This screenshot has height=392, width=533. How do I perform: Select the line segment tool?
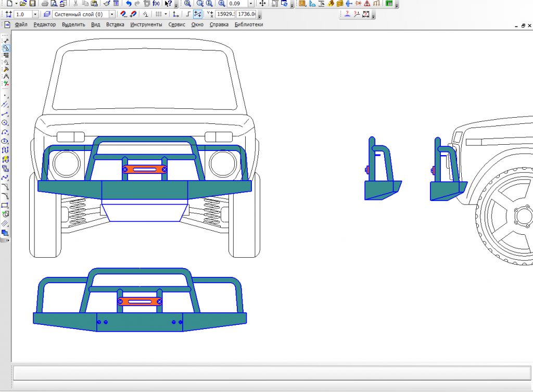click(x=5, y=113)
